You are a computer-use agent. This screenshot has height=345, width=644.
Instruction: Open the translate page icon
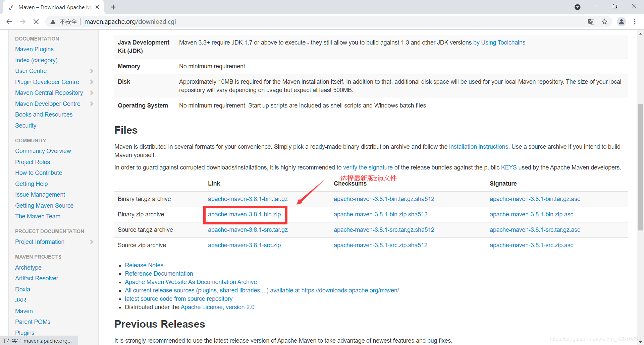tap(591, 22)
